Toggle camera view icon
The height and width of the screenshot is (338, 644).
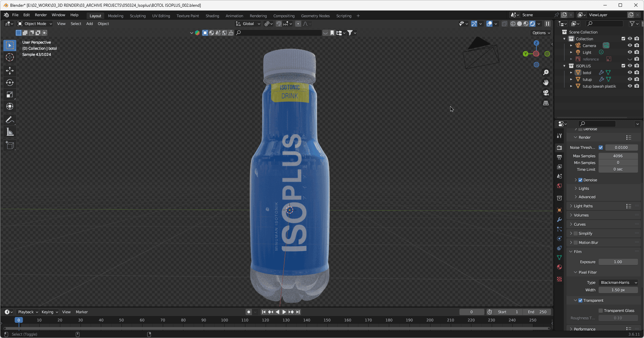pyautogui.click(x=546, y=93)
